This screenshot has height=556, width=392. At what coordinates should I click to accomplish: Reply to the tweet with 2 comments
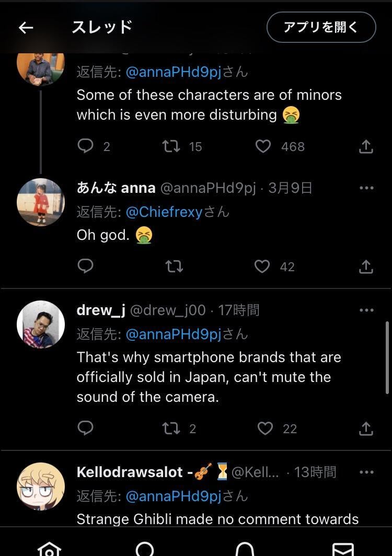[85, 146]
